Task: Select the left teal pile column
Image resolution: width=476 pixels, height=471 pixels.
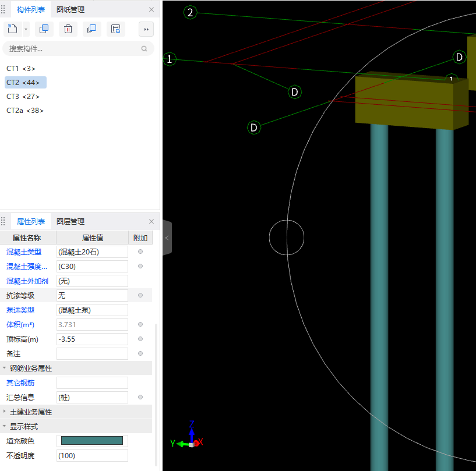Action: 379,298
